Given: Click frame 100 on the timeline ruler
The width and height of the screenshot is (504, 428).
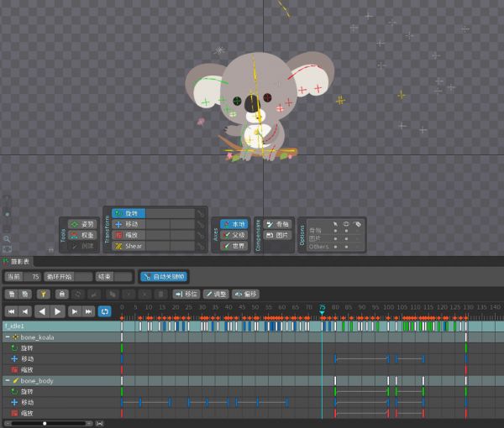Looking at the screenshot, I should point(389,307).
